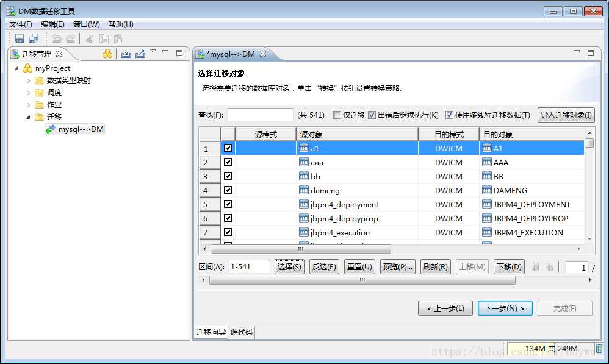Open the 文件(F) menu

(21, 24)
